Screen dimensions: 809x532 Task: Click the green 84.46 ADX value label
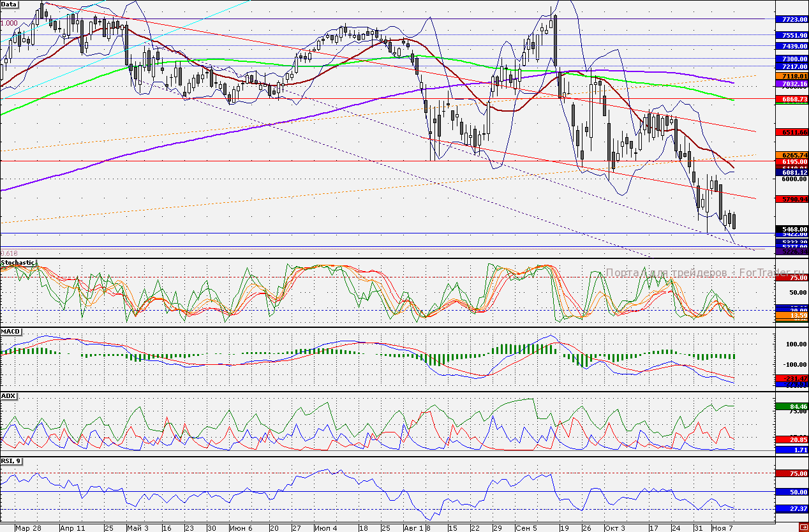(x=791, y=406)
